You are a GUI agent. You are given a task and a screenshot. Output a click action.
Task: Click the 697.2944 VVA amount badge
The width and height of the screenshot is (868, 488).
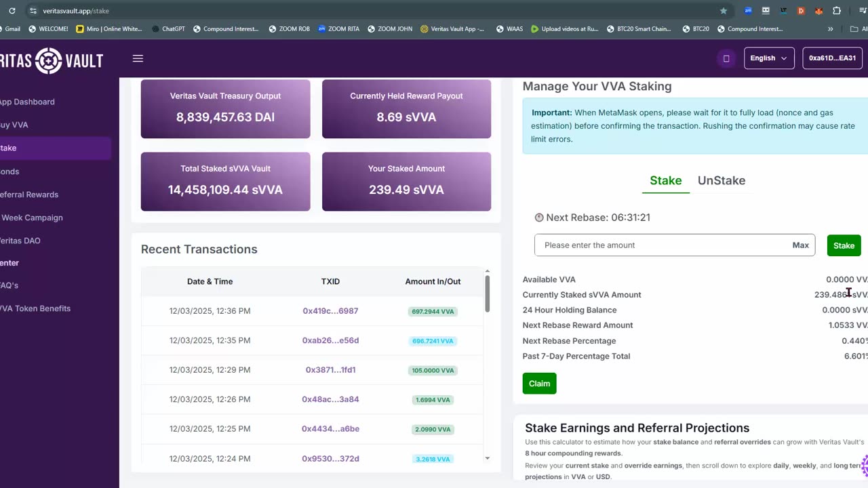click(433, 312)
